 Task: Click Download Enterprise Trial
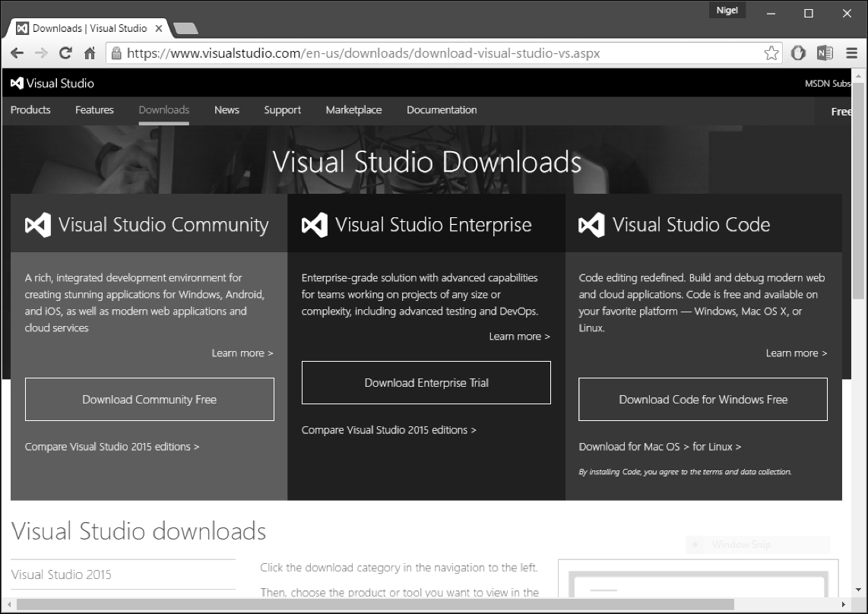pos(426,382)
